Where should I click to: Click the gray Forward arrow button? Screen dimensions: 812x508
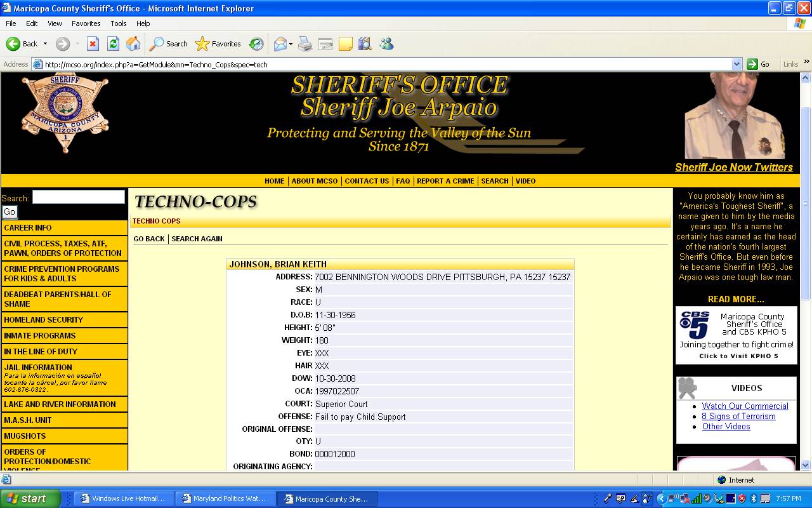click(62, 44)
